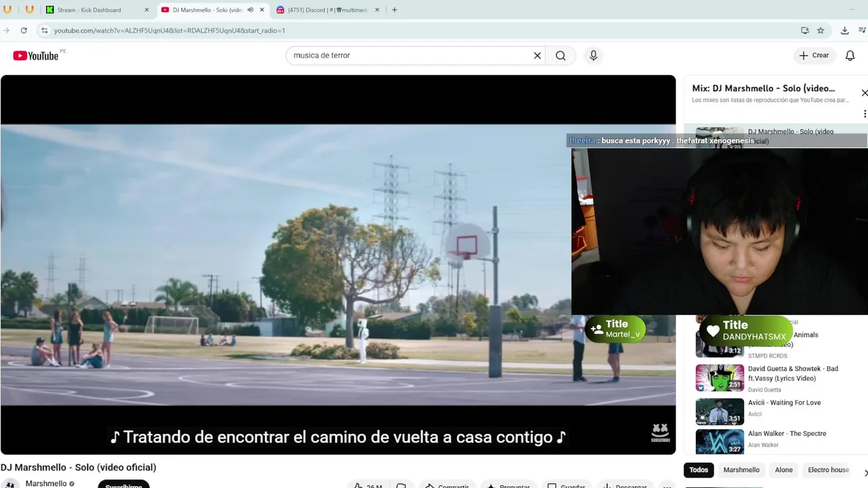Screen dimensions: 868x488
Task: Open the Marshmello channel avatar
Action: tap(12, 484)
